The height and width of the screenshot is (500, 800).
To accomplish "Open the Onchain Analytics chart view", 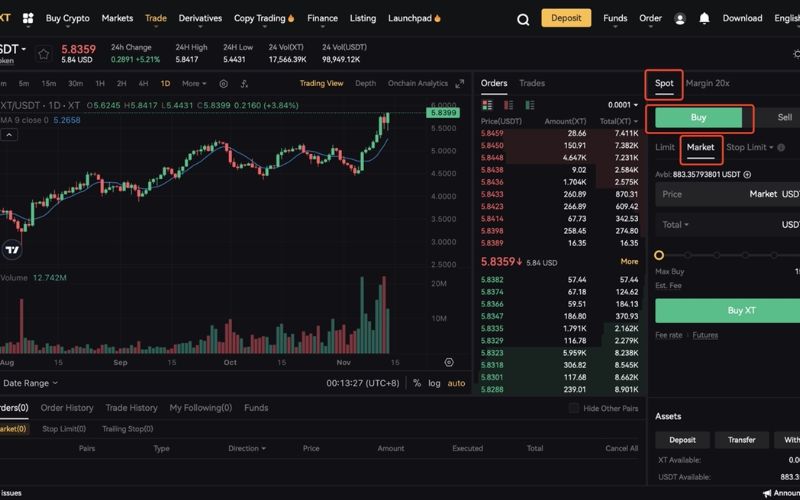I will click(x=418, y=84).
